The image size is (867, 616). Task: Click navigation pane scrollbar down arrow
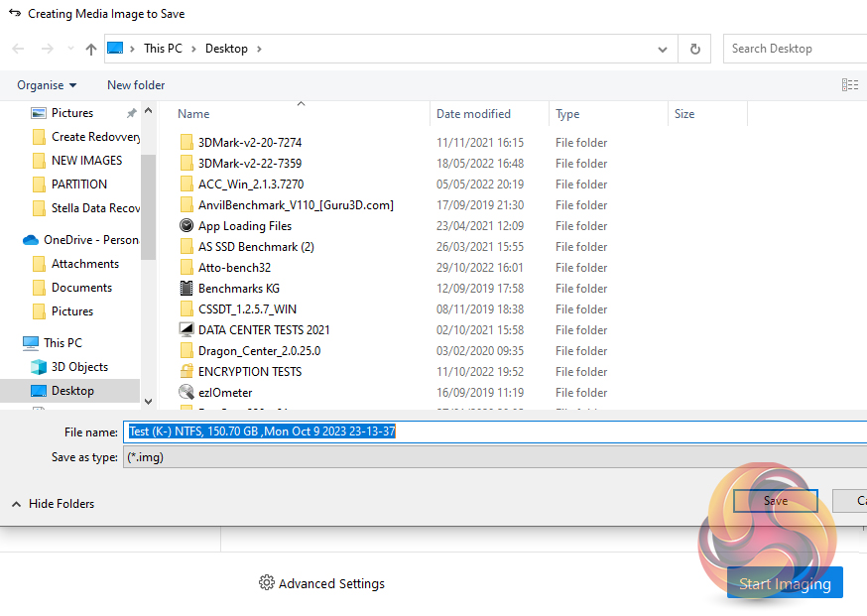click(148, 402)
